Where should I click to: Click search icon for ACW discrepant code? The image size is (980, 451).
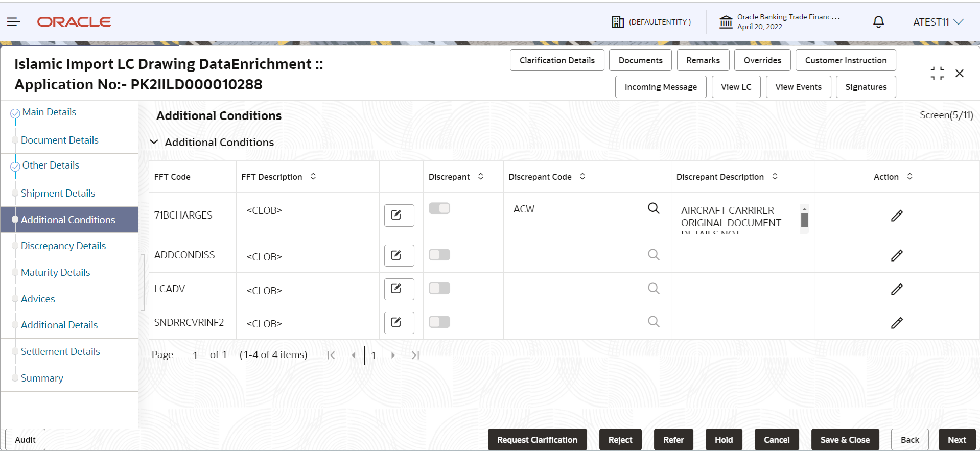tap(654, 208)
